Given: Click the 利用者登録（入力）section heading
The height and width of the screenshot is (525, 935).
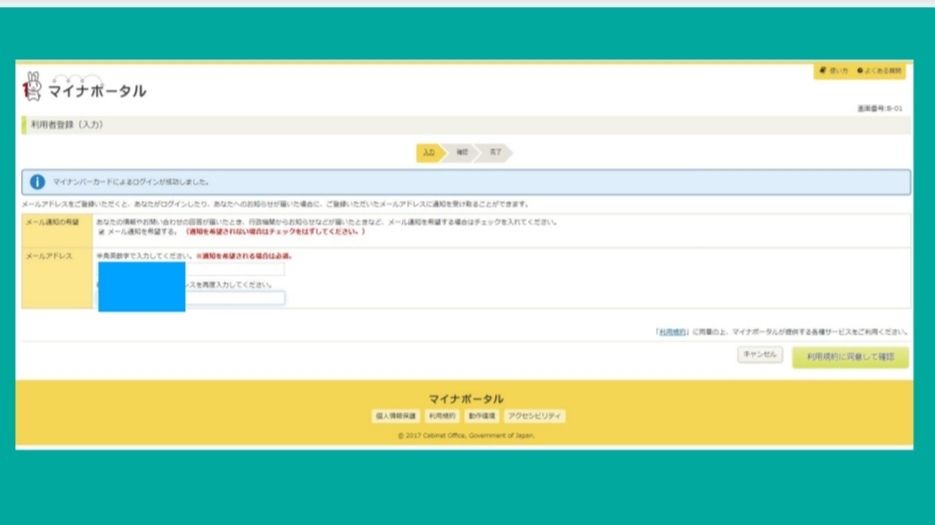Looking at the screenshot, I should [64, 125].
